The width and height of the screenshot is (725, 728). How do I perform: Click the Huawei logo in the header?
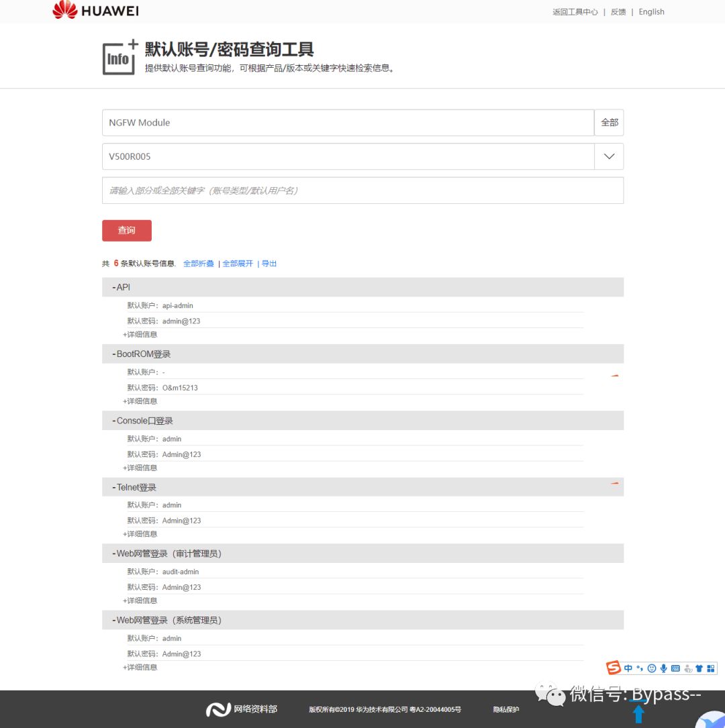[x=96, y=10]
